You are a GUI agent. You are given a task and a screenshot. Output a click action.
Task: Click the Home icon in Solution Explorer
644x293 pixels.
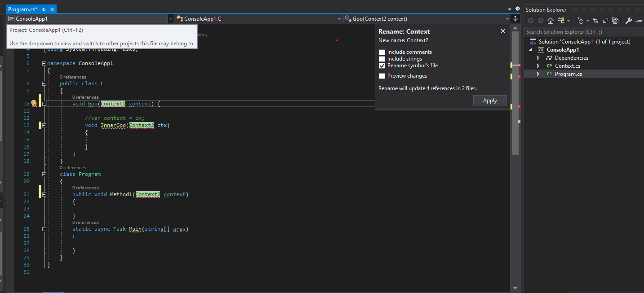click(551, 21)
